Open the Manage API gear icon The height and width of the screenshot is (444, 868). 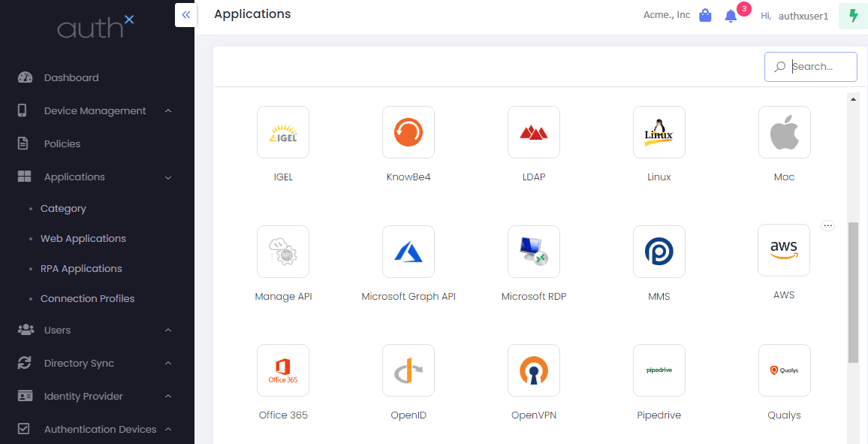[283, 252]
